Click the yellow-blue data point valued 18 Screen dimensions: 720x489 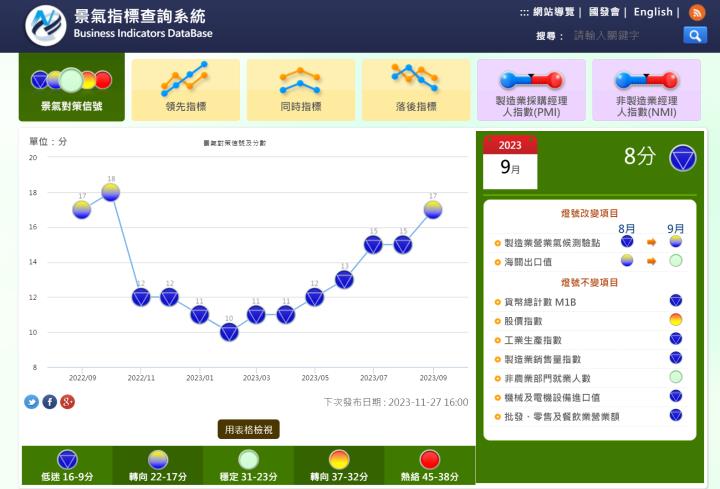(x=111, y=192)
